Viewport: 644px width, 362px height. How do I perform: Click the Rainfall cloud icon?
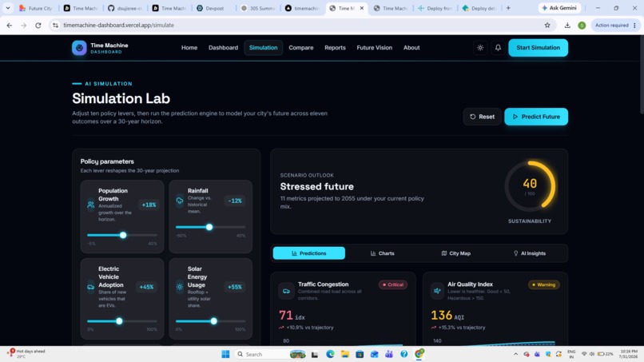[180, 201]
